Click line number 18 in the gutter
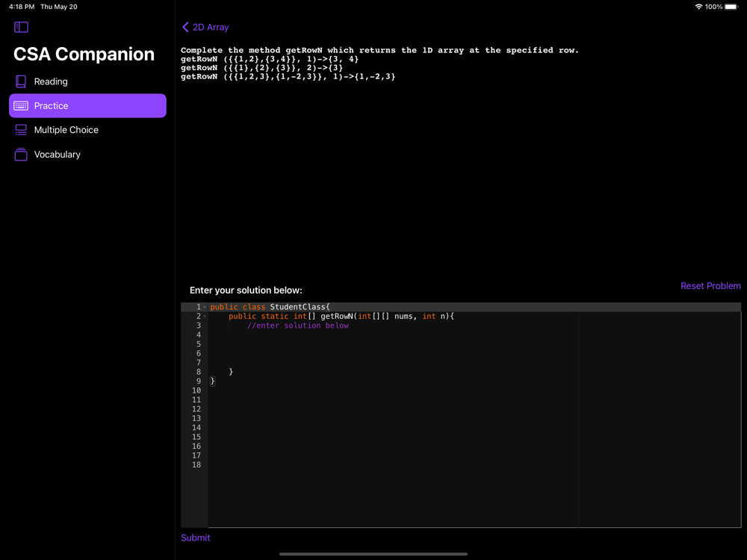747x560 pixels. tap(196, 464)
